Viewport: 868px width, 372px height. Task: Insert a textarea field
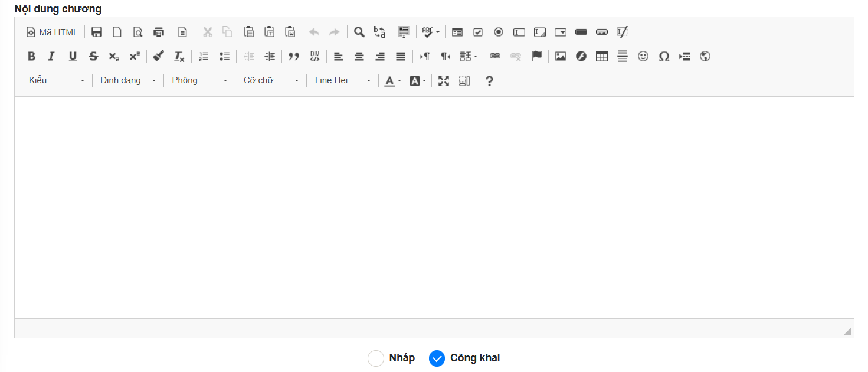pyautogui.click(x=540, y=32)
